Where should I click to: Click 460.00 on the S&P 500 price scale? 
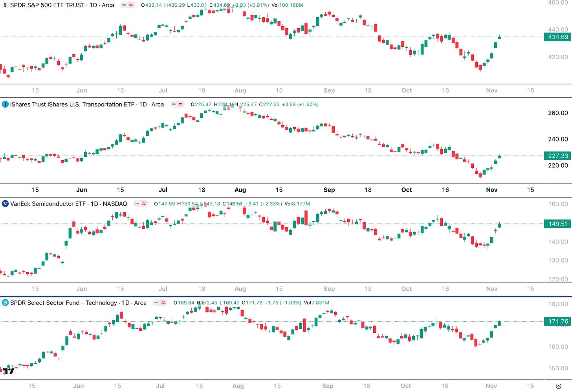click(558, 2)
